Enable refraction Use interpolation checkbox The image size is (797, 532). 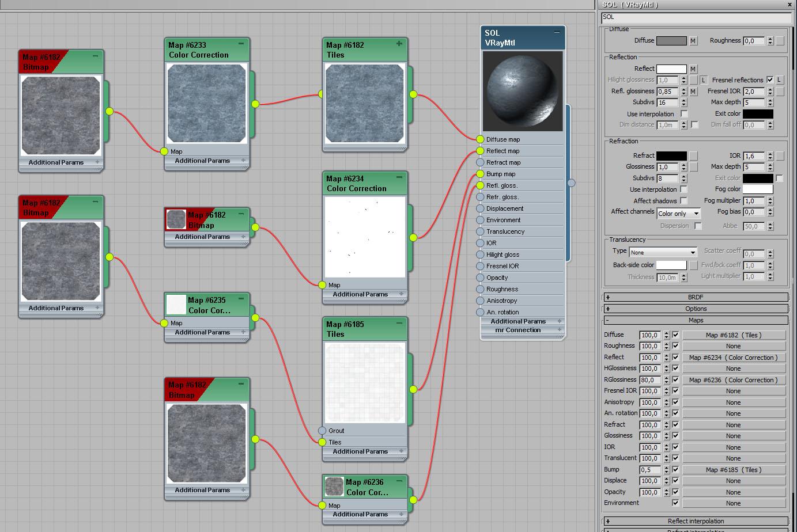(x=683, y=189)
